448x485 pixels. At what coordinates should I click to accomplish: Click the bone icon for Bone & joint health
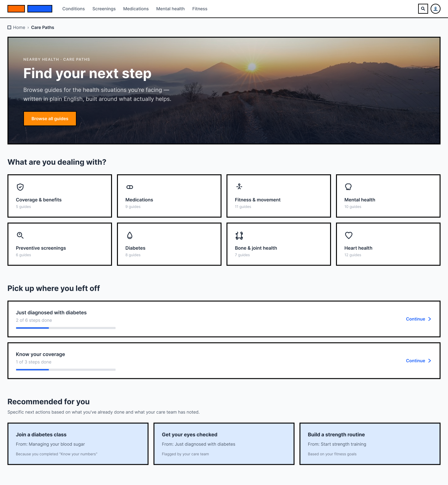point(239,235)
